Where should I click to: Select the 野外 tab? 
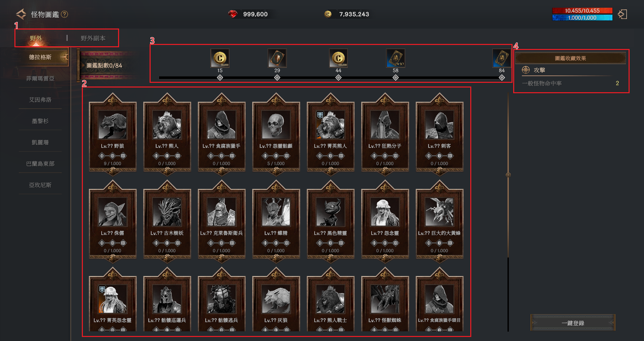[36, 38]
